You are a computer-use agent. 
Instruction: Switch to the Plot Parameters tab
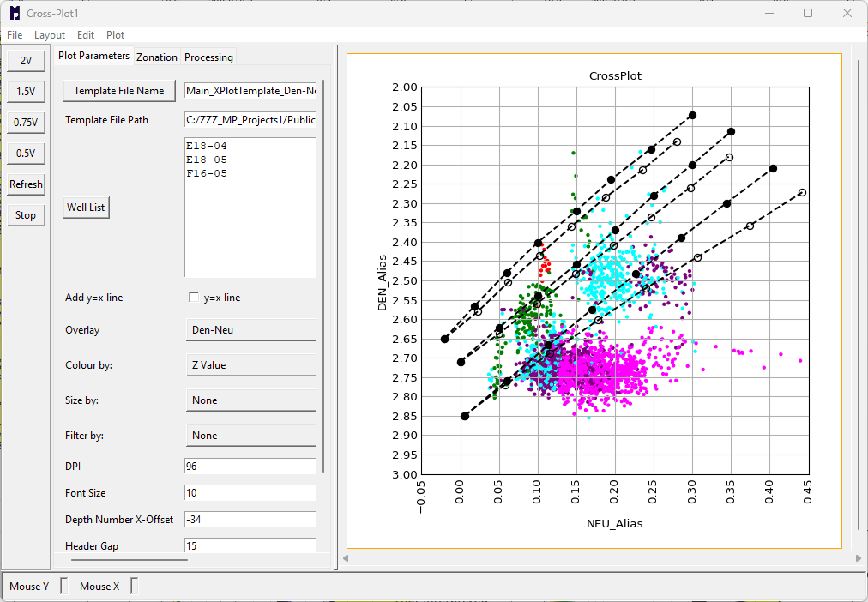[93, 56]
